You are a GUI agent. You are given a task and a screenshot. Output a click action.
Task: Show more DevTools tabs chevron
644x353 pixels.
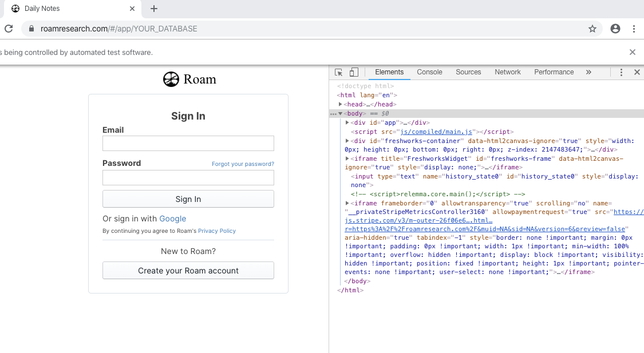tap(588, 72)
